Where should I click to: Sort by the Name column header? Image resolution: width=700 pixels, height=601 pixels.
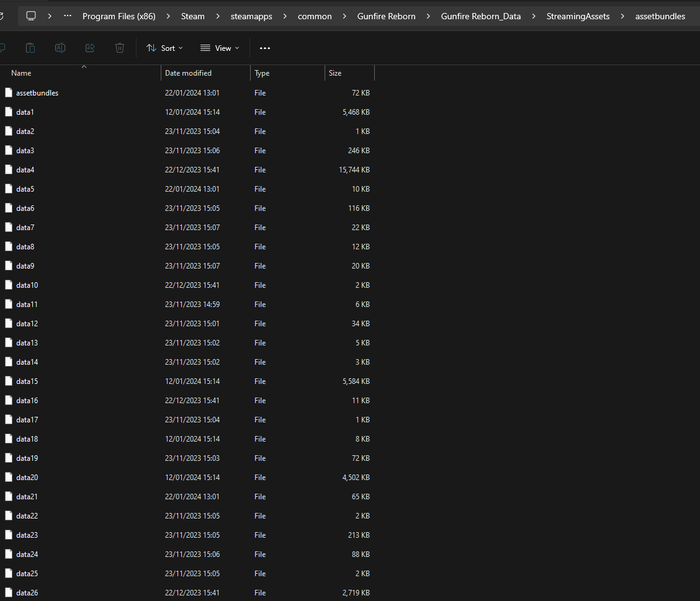point(80,73)
